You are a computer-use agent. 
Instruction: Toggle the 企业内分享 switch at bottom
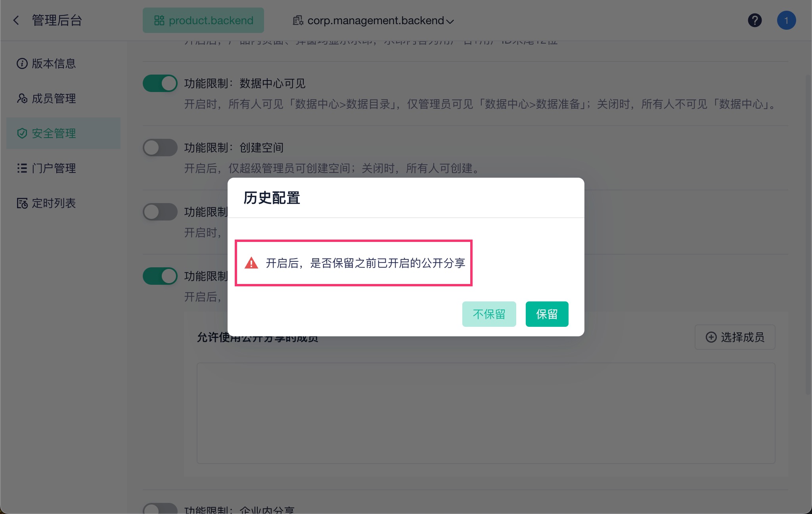point(160,509)
